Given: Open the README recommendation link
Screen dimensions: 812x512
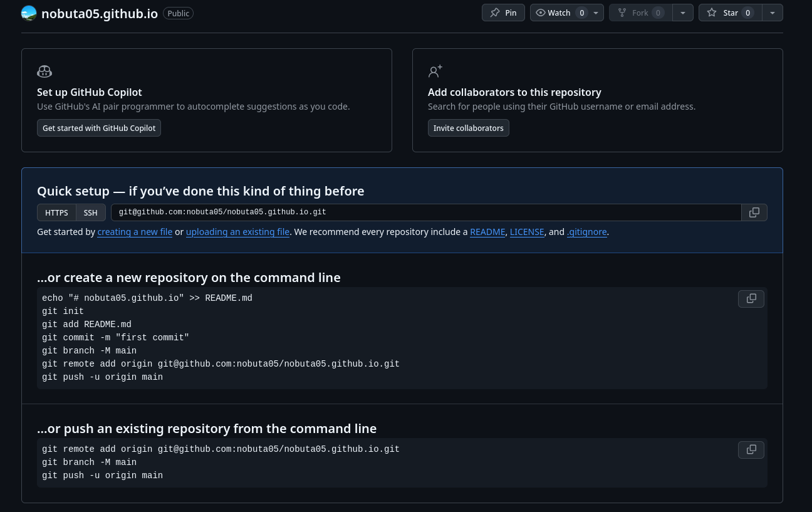Looking at the screenshot, I should (487, 232).
